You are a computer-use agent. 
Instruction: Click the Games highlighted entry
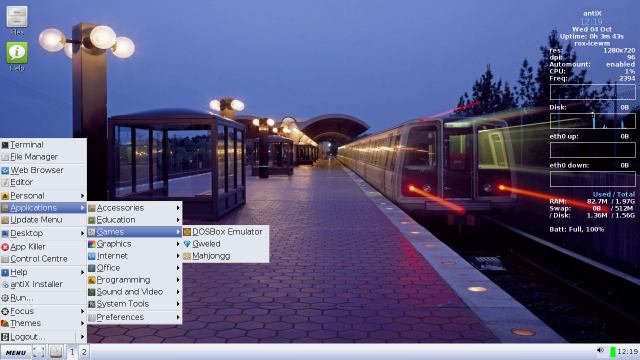pos(134,232)
